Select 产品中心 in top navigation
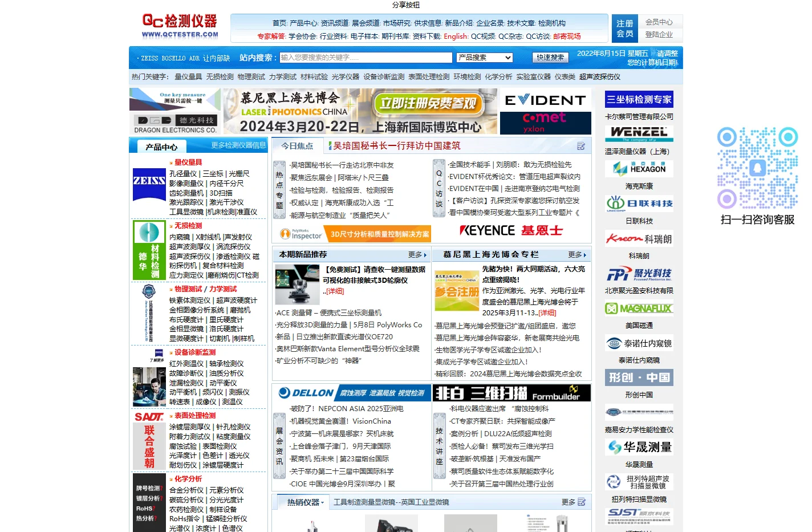 pos(303,23)
